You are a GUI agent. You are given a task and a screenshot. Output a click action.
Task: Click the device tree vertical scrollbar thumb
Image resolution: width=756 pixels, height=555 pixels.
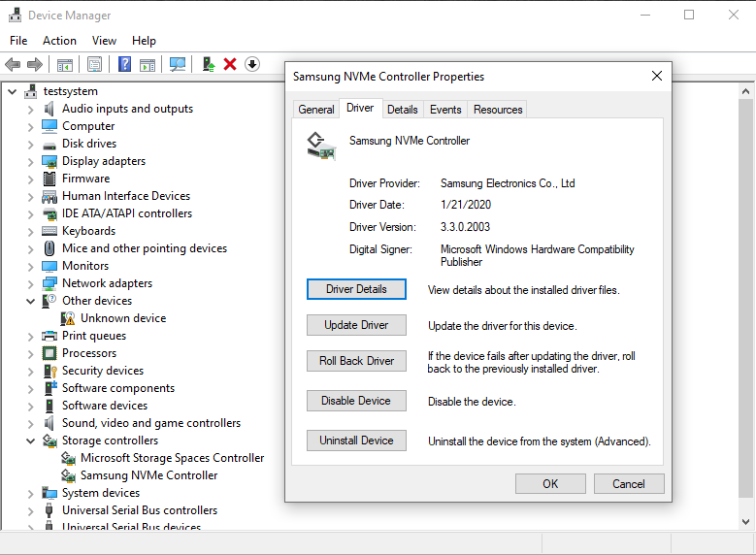tap(745, 299)
